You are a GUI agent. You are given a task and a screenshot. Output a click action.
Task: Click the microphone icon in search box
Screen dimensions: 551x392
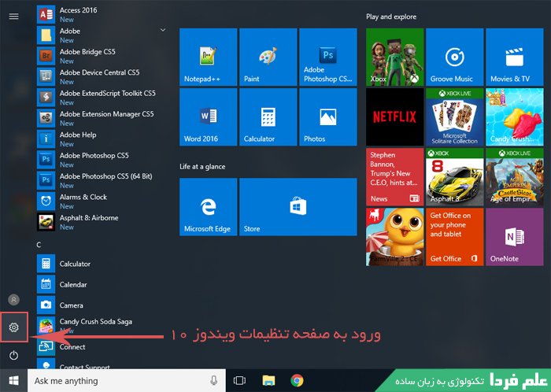(x=215, y=381)
